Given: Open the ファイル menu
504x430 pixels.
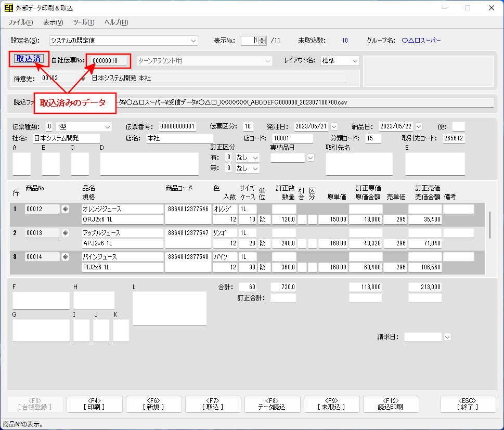Looking at the screenshot, I should click(x=20, y=22).
